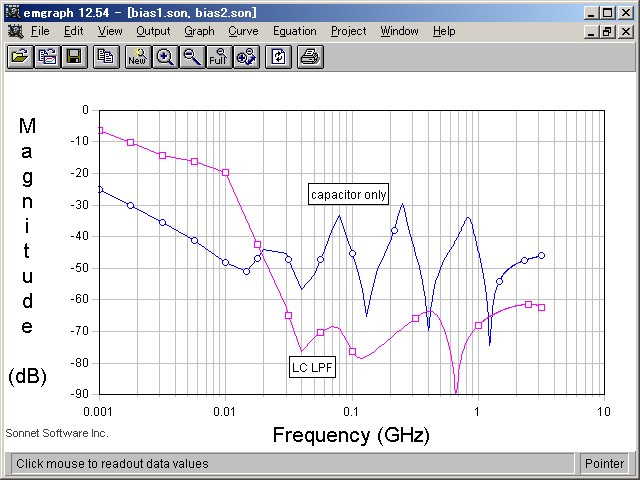This screenshot has height=480, width=640.
Task: Click the document icon beside File menu
Action: click(16, 31)
